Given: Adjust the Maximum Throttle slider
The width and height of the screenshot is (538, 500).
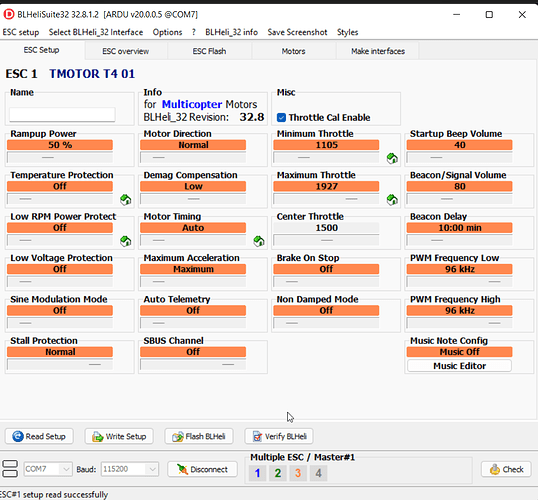Looking at the screenshot, I should [326, 199].
